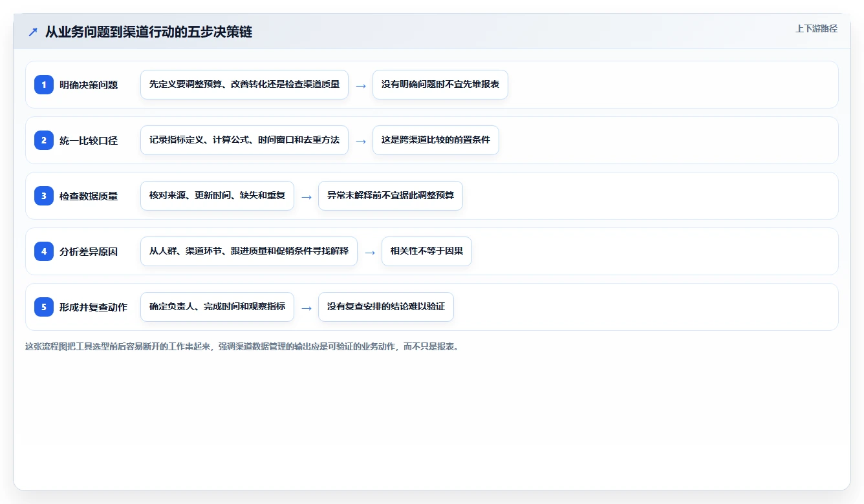Screen dimensions: 864x504
Task: Click the step label 统一比较口径
Action: 89,140
